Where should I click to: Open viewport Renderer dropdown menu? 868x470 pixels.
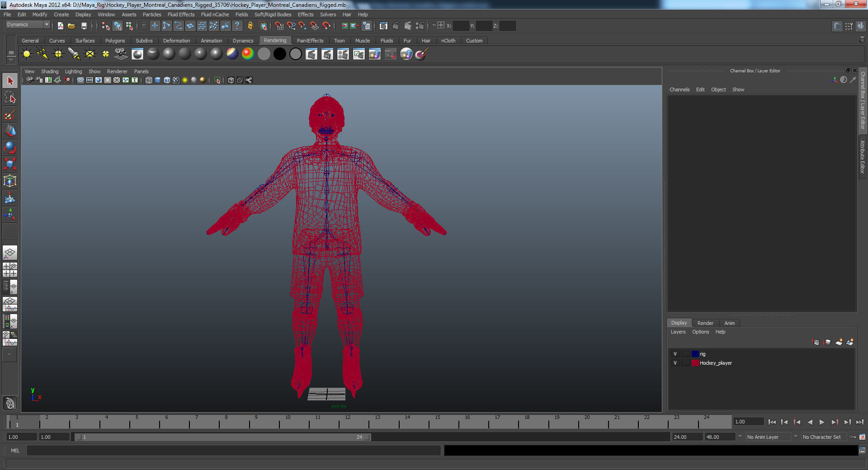click(x=117, y=71)
